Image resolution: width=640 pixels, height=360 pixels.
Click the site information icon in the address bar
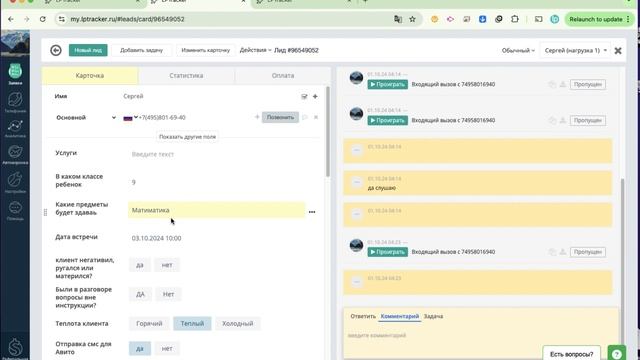[x=62, y=19]
